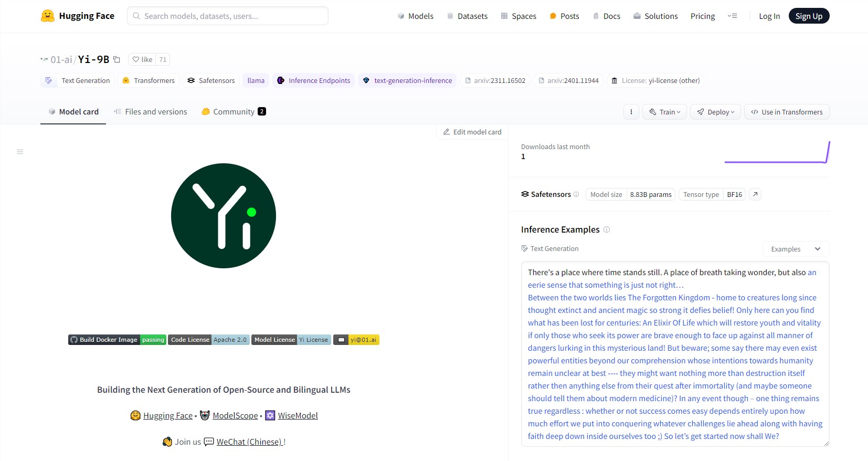This screenshot has height=461, width=868.
Task: Switch to Files and versions tab
Action: 151,112
